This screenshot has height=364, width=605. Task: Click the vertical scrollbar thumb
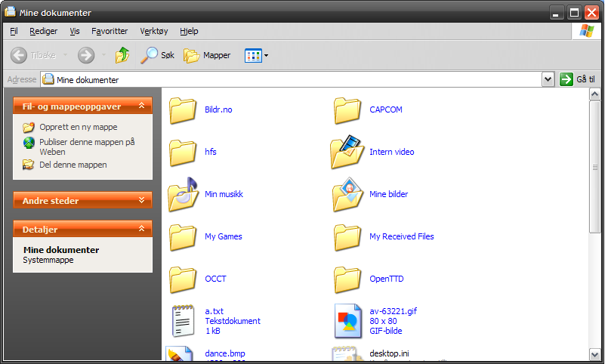[x=594, y=167]
